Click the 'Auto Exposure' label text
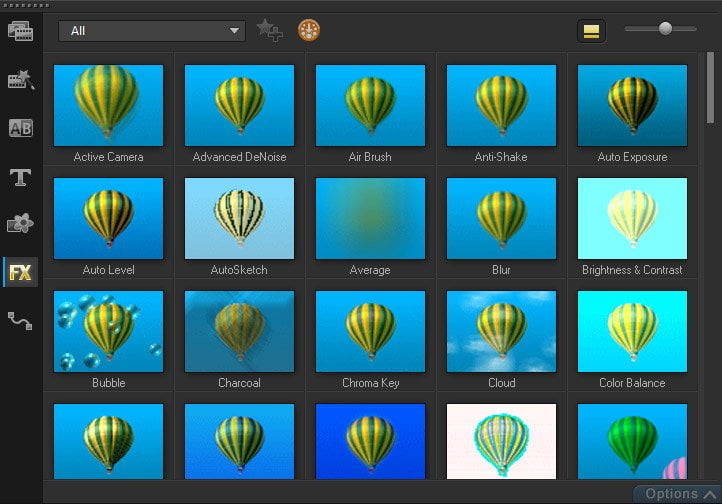 (632, 157)
